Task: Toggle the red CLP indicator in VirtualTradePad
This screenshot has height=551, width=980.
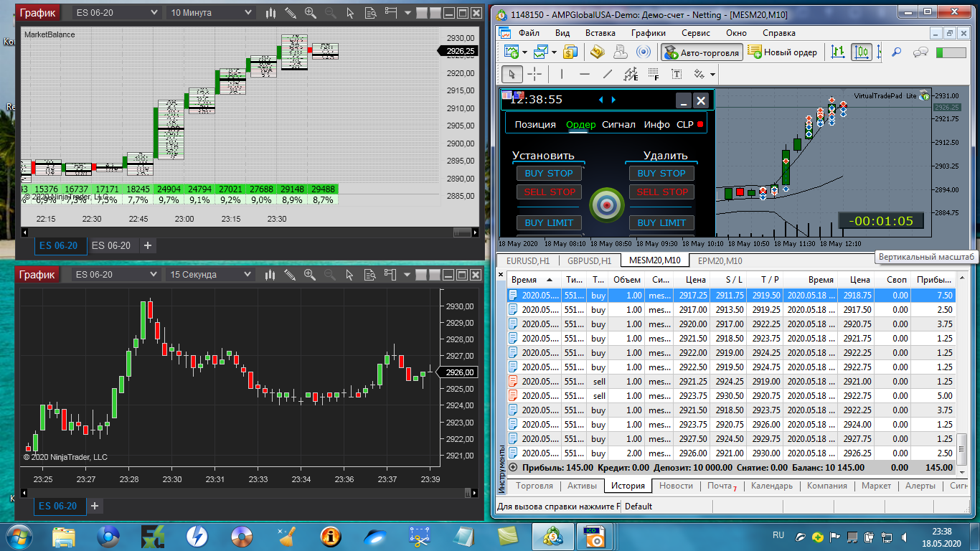Action: pyautogui.click(x=700, y=124)
